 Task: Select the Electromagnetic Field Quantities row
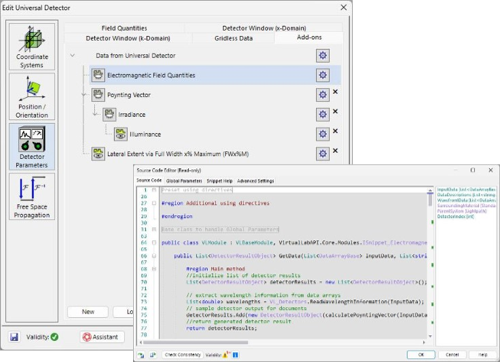(215, 75)
